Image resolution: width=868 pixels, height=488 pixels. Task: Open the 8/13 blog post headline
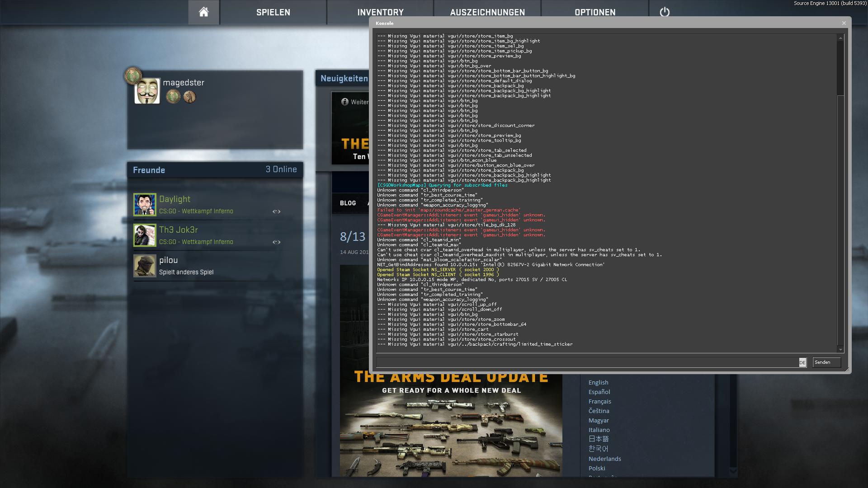[x=353, y=237]
